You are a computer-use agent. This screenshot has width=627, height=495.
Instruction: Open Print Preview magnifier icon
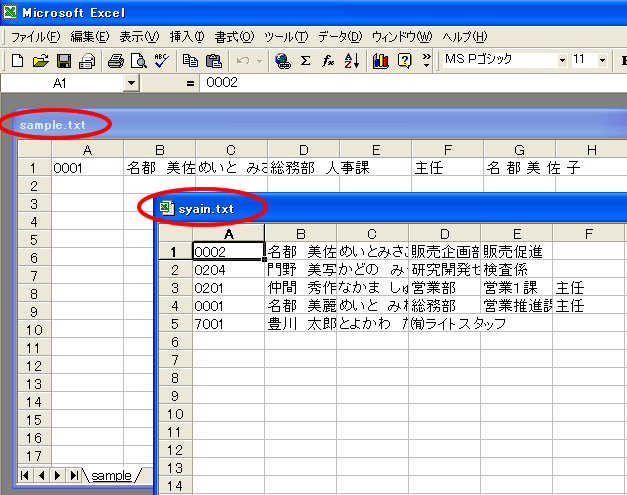click(x=138, y=61)
